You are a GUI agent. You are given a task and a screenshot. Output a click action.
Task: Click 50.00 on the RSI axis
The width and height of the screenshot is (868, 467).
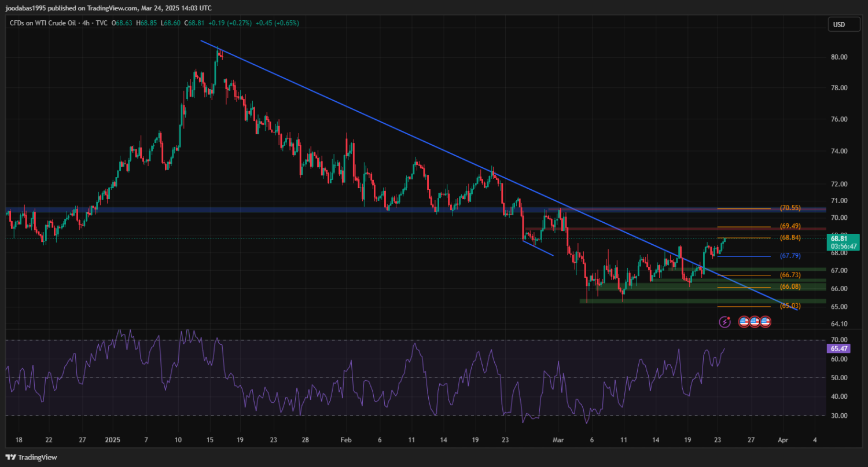839,378
